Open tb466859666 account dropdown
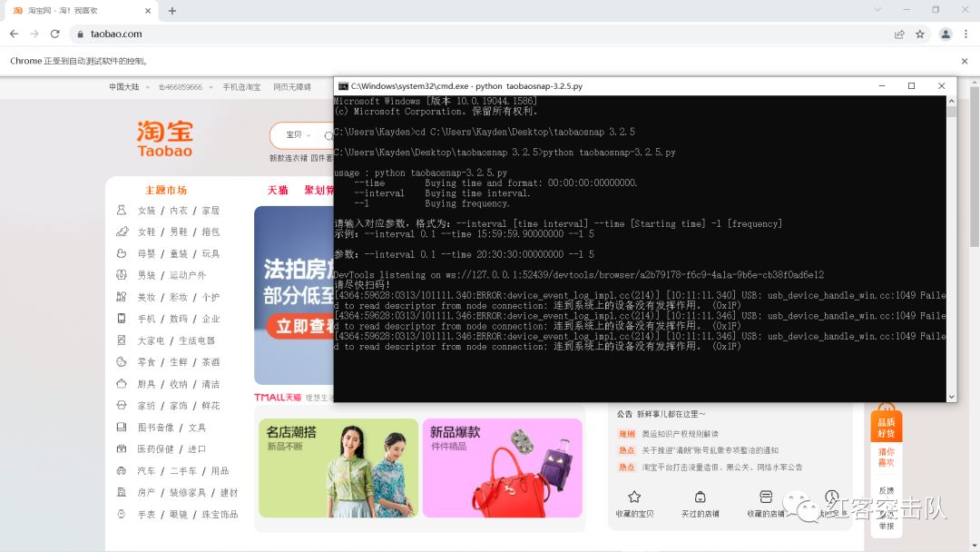 click(x=186, y=87)
